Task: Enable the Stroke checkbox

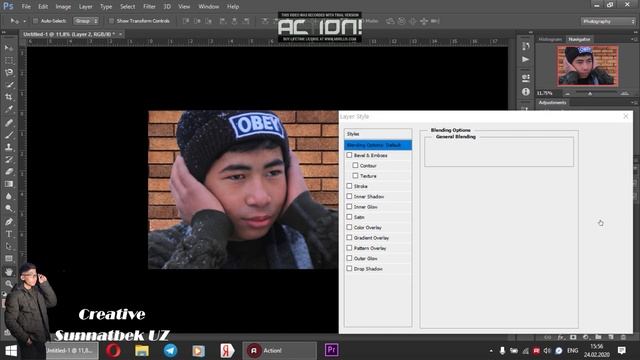Action: [349, 186]
